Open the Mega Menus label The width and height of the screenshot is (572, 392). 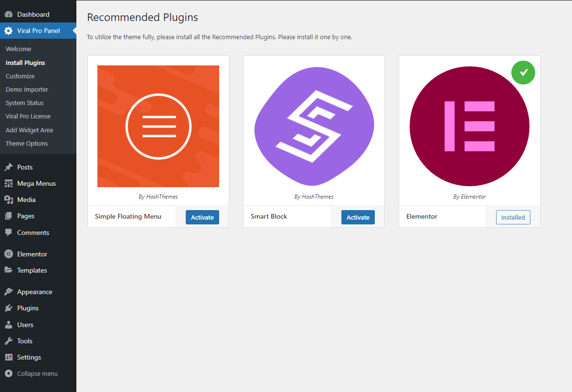coord(36,183)
